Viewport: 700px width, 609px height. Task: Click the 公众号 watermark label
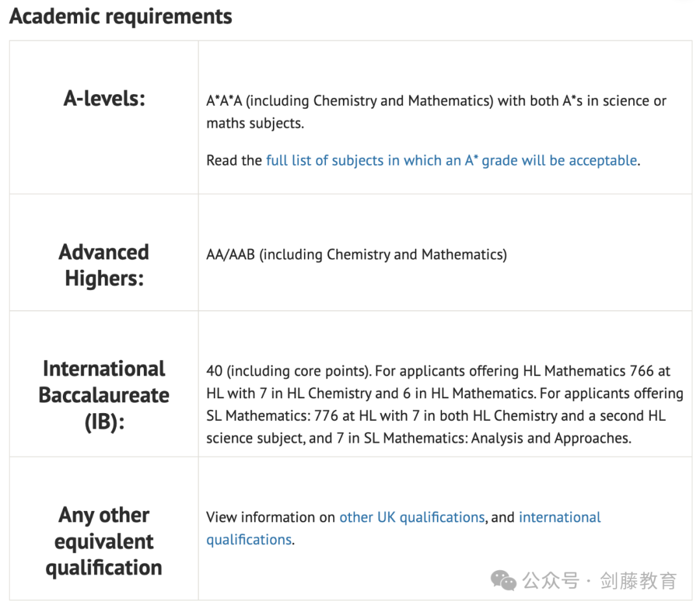point(550,581)
